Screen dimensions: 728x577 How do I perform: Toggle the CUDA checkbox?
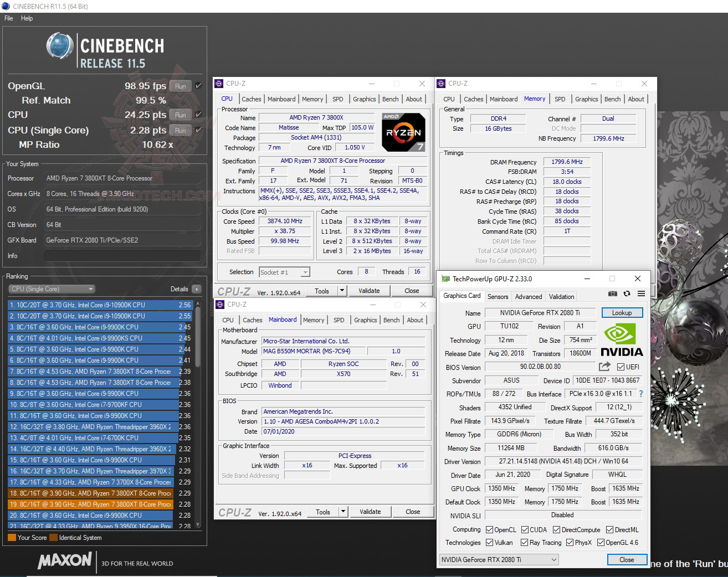pos(524,530)
